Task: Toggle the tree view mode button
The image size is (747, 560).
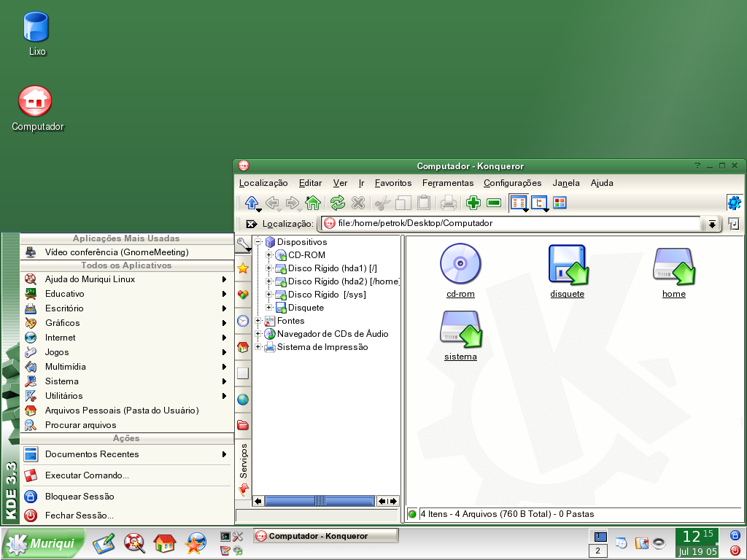Action: point(539,203)
